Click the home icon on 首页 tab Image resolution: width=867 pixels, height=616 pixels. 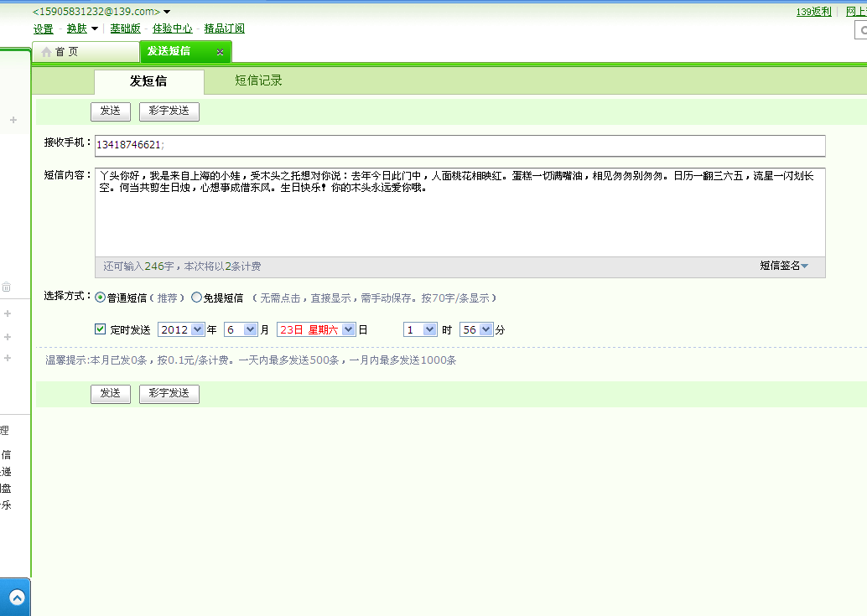tap(46, 52)
